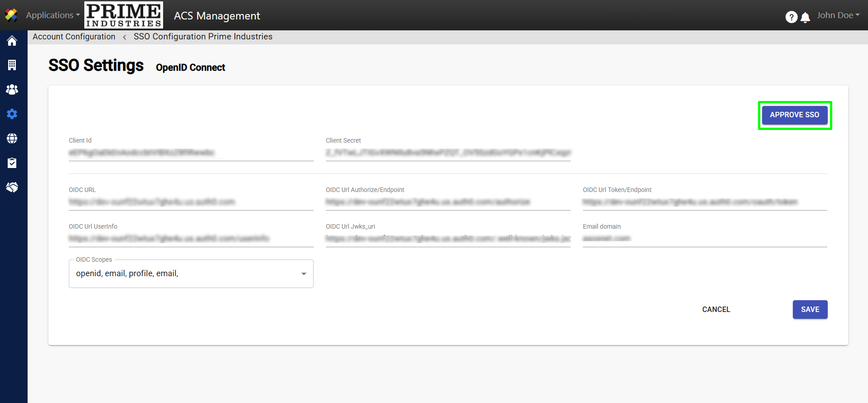The image size is (868, 403).
Task: Open the John Doe user menu
Action: (x=838, y=15)
